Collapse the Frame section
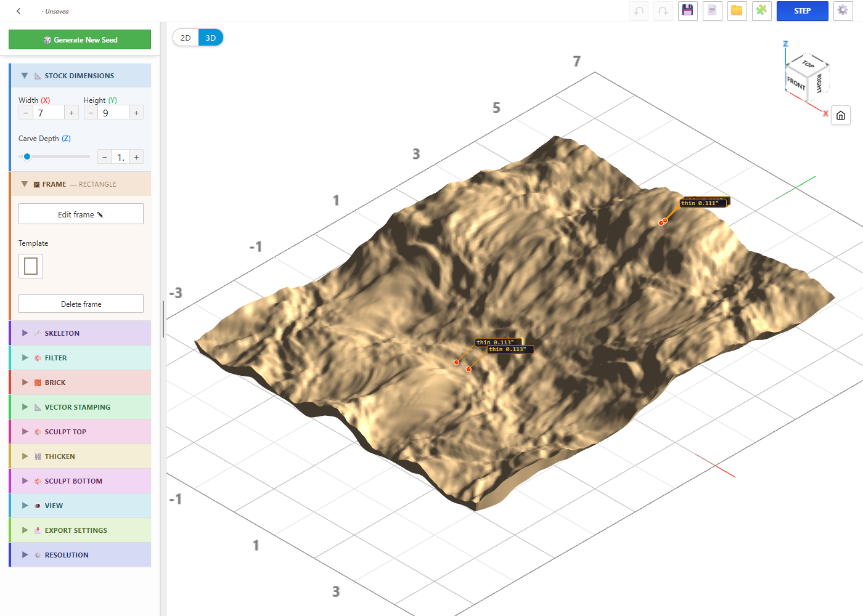Viewport: 863px width, 616px height. click(x=80, y=184)
